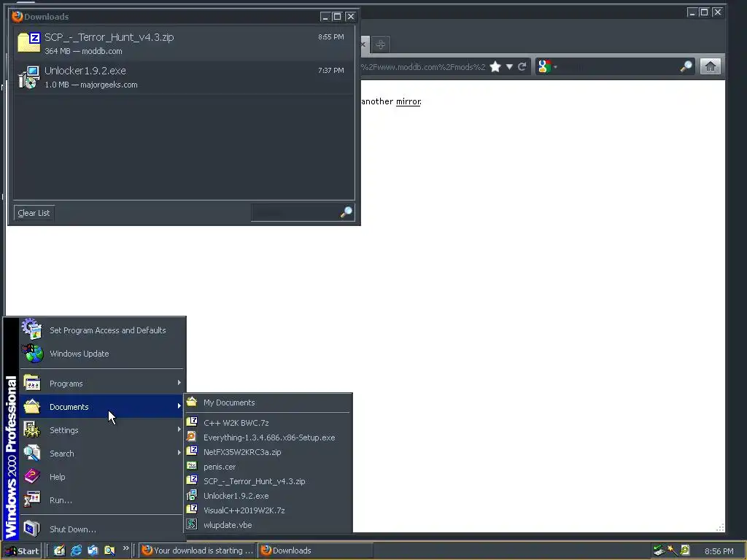Screen dimensions: 747x560
Task: Click the My Documents folder icon
Action: click(192, 402)
